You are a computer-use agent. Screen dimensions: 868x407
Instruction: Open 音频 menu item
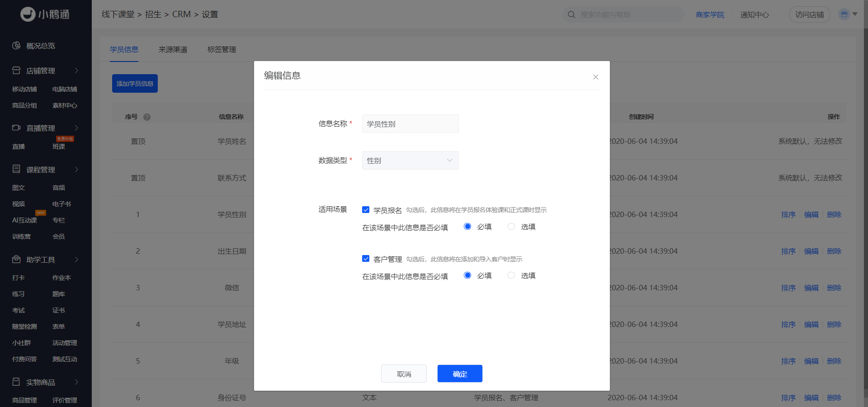click(x=59, y=188)
